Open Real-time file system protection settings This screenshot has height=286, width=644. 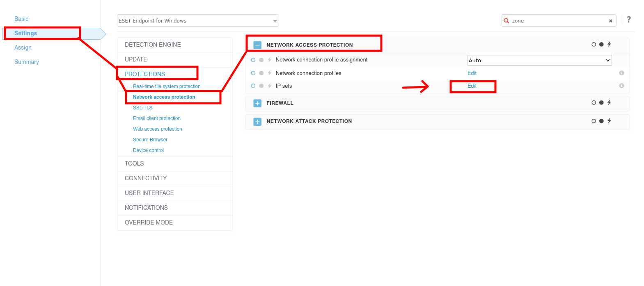point(167,86)
